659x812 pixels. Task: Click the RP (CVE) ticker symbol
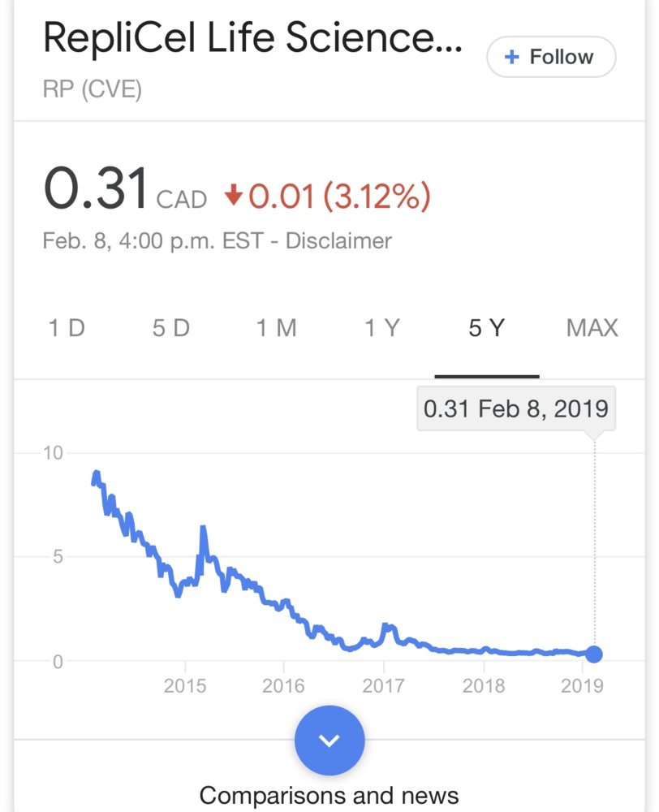coord(92,89)
